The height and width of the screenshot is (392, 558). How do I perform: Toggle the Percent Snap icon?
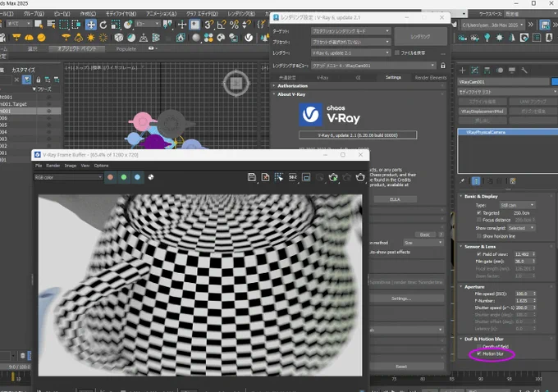pyautogui.click(x=234, y=25)
